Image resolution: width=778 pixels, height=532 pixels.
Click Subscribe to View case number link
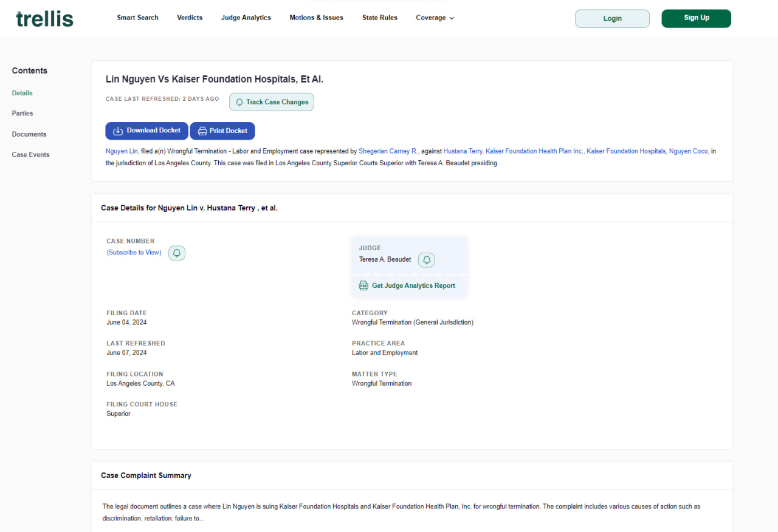click(134, 253)
